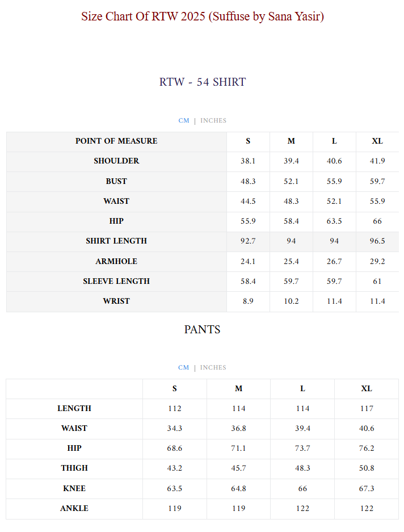Click the "RTW - 54 SHIRT" heading
Screen dimensions: 404x532
point(202,82)
